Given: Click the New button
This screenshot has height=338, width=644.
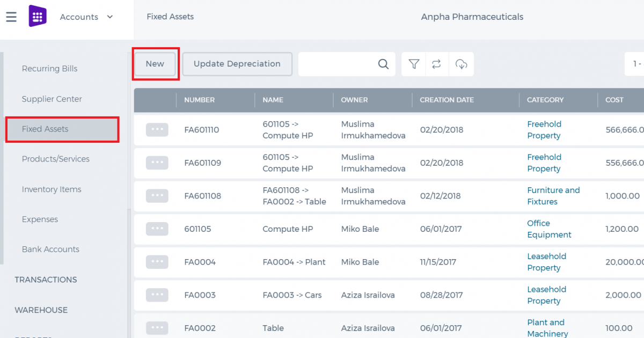Looking at the screenshot, I should (155, 64).
